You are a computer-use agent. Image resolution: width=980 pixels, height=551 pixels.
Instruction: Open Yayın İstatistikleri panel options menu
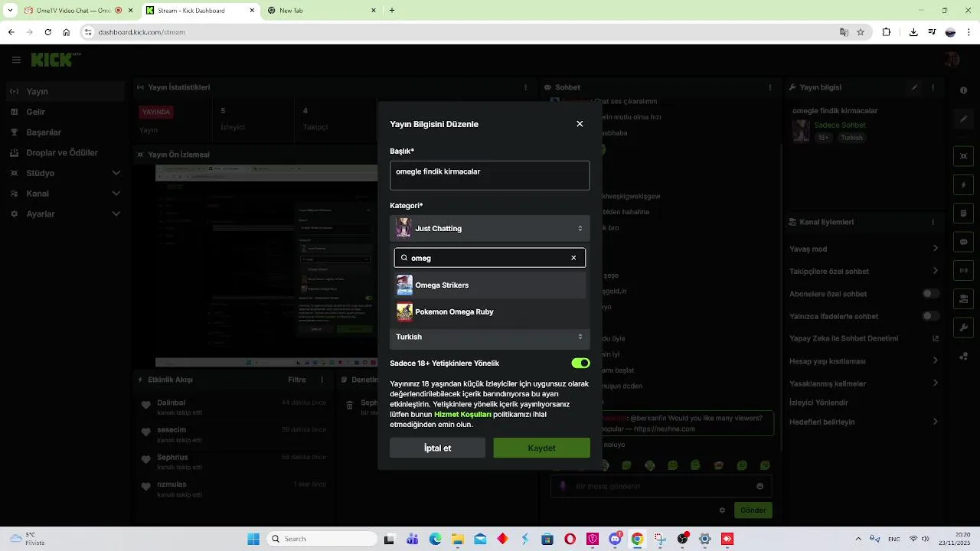coord(525,87)
